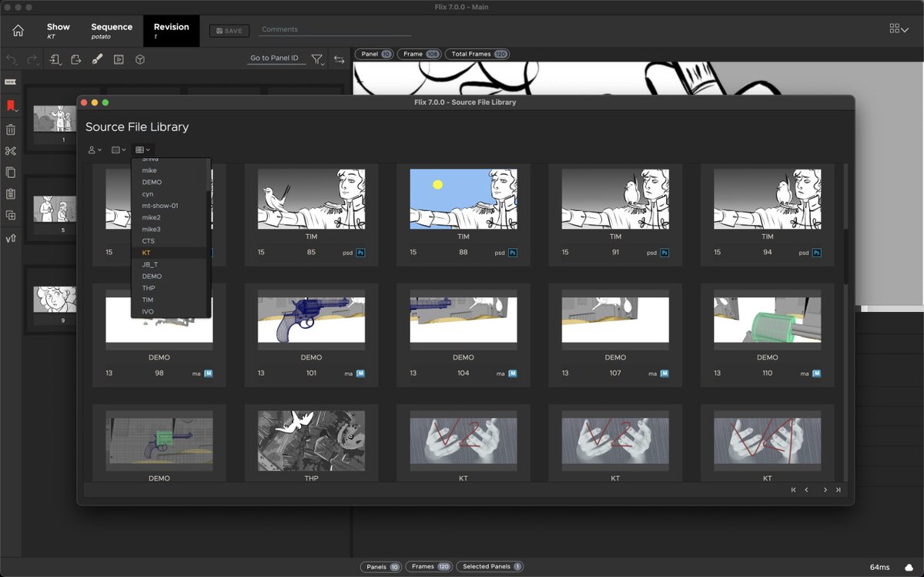The width and height of the screenshot is (924, 577).
Task: Click the Photoshop icon on TIM 88 card
Action: tap(513, 252)
